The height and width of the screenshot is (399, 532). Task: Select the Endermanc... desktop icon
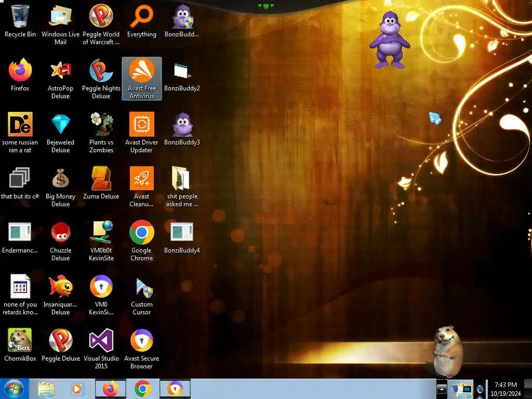click(20, 237)
